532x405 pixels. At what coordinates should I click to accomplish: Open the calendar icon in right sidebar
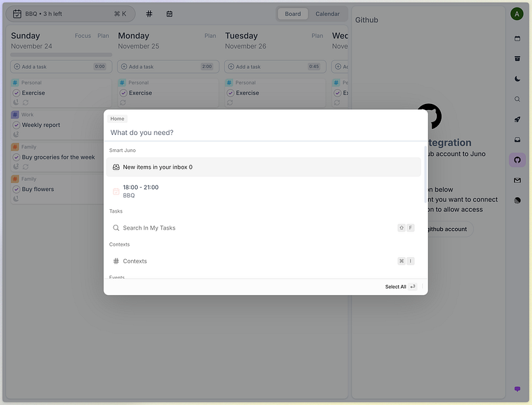click(517, 38)
